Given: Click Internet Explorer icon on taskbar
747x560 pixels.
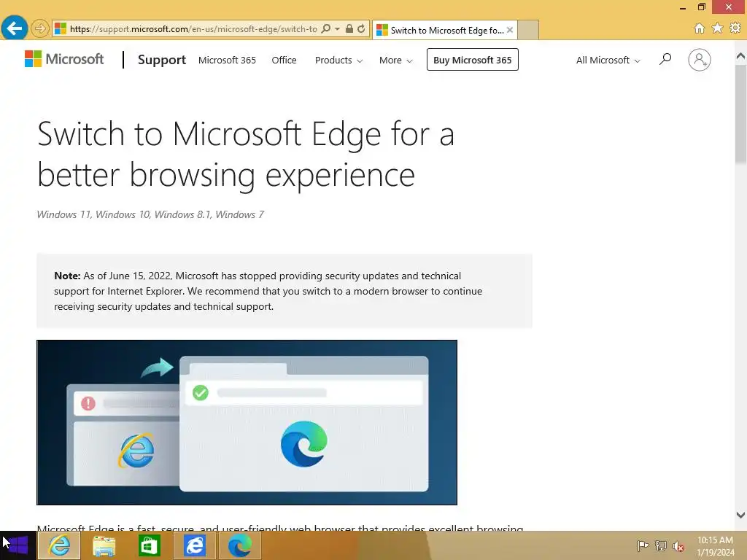Looking at the screenshot, I should [59, 545].
